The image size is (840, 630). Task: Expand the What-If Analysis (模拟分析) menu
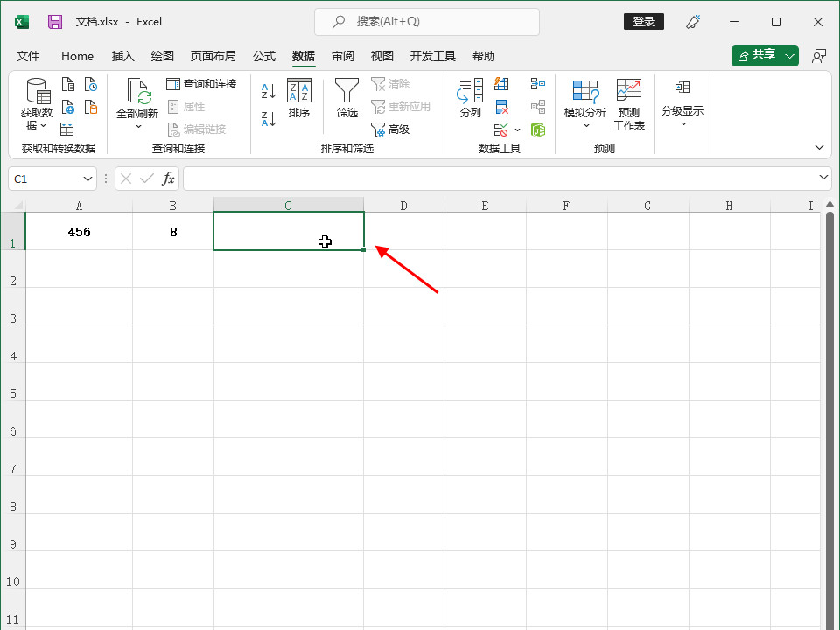tap(584, 104)
